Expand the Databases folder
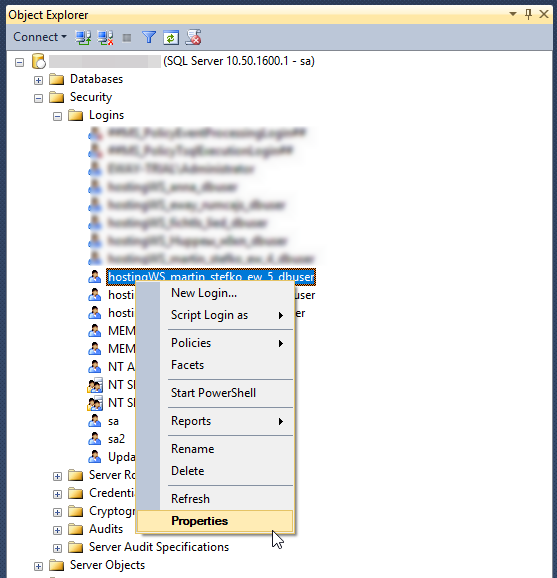Image resolution: width=557 pixels, height=578 pixels. [x=38, y=80]
